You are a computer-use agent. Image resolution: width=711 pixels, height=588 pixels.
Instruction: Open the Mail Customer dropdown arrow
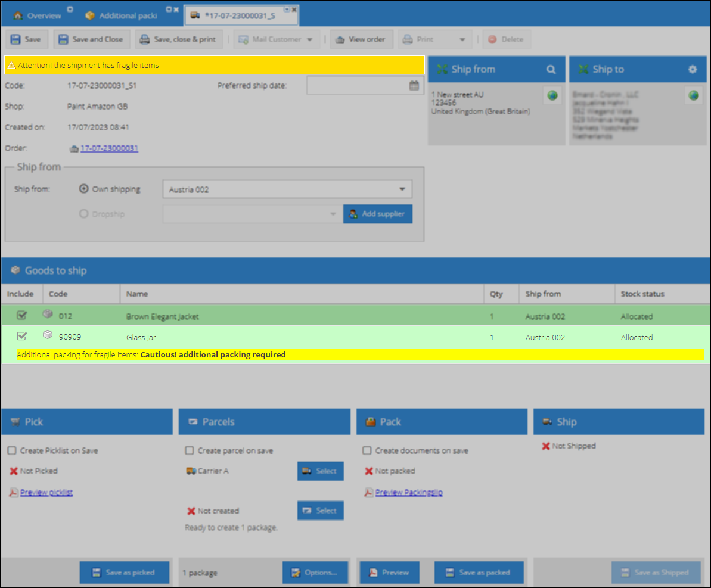point(310,39)
